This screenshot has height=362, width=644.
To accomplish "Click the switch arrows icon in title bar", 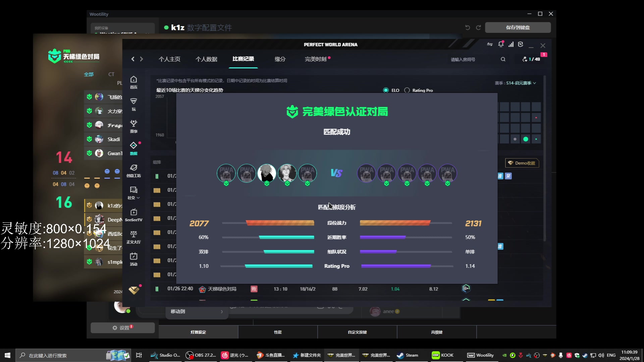I will click(x=490, y=44).
